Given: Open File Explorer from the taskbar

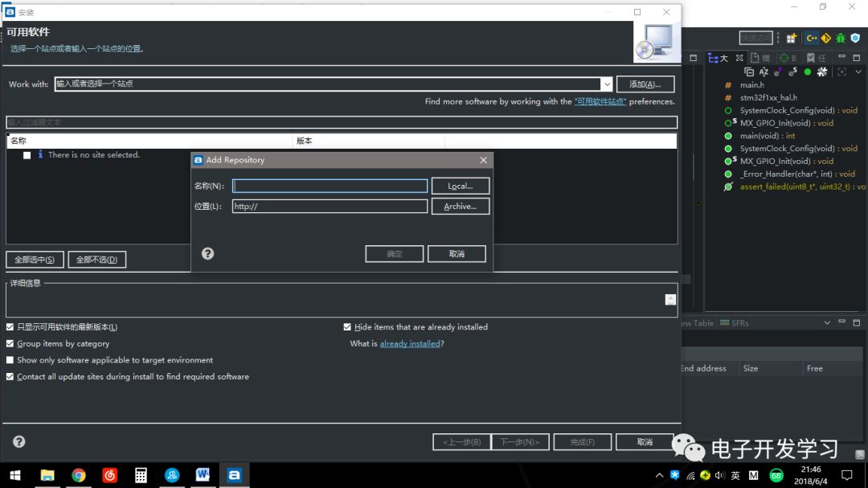Looking at the screenshot, I should pos(47,475).
